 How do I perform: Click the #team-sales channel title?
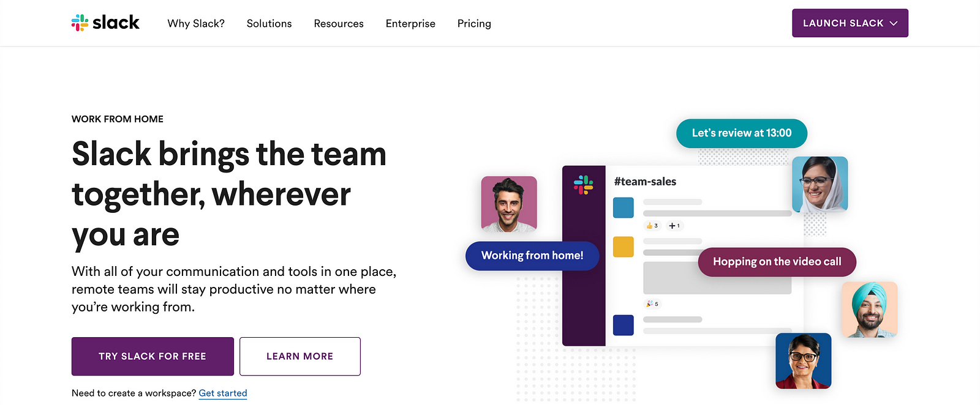tap(645, 182)
